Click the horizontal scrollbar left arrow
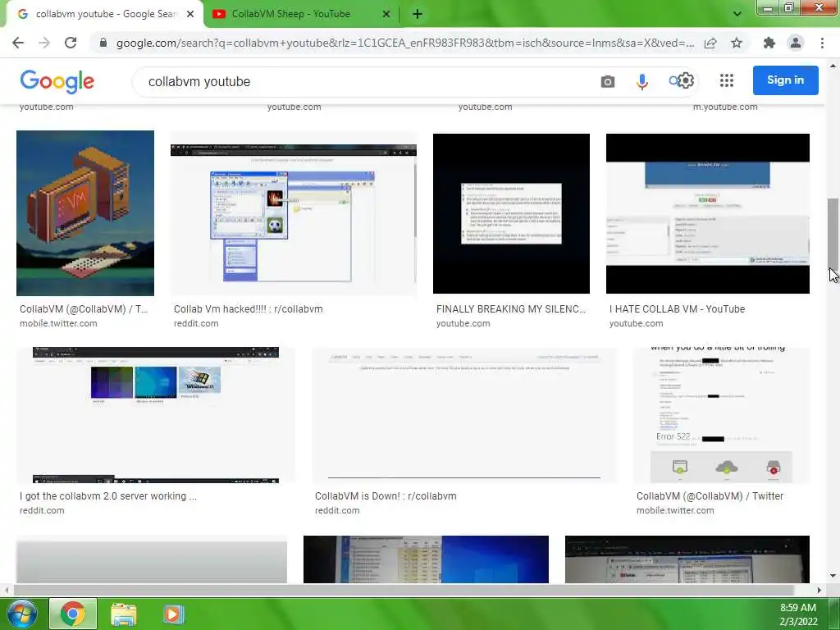This screenshot has height=630, width=840. point(6,591)
